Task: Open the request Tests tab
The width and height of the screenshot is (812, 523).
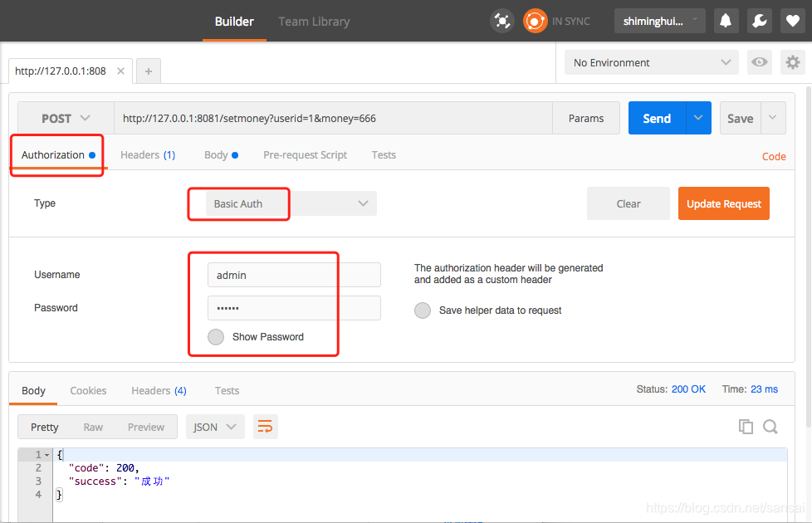Action: [384, 155]
